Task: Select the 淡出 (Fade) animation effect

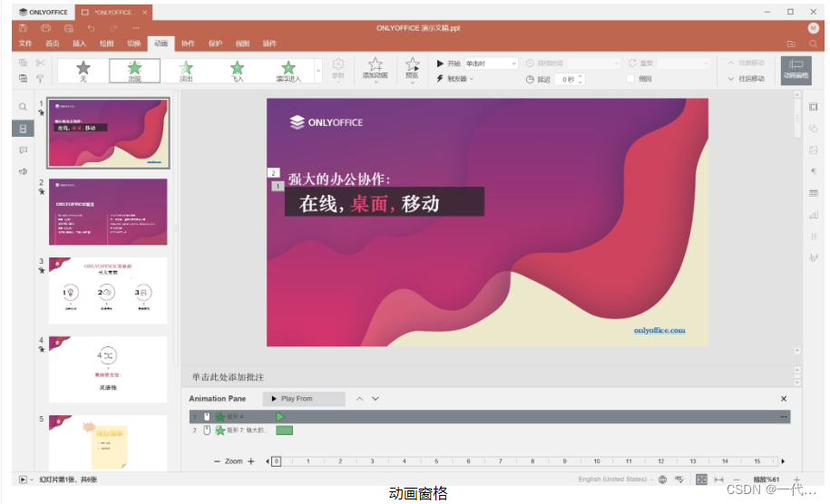Action: coord(186,71)
